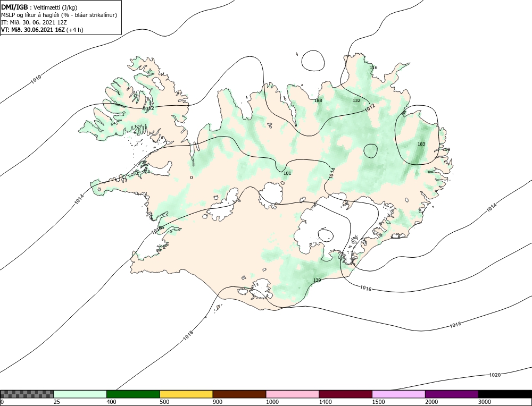Screen dimensions: 532x406
Task: Click the yellow 500–900 legend swatch
Action: tap(186, 394)
